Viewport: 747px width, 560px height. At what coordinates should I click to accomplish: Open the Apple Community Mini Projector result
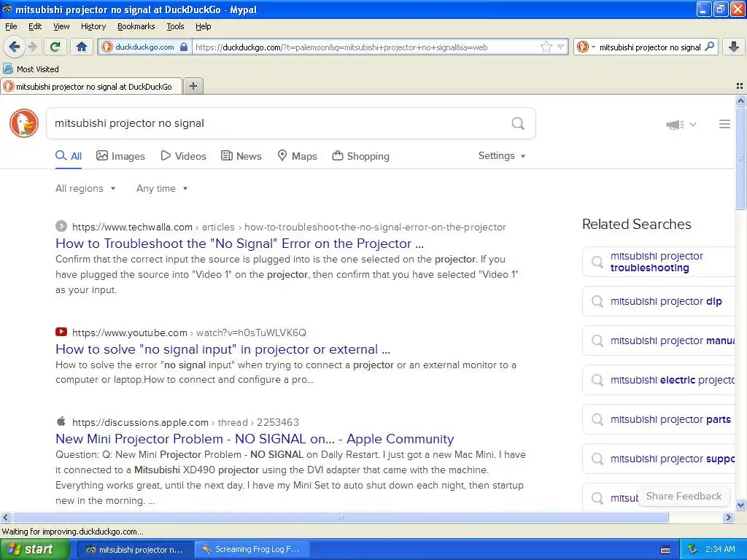pyautogui.click(x=255, y=438)
